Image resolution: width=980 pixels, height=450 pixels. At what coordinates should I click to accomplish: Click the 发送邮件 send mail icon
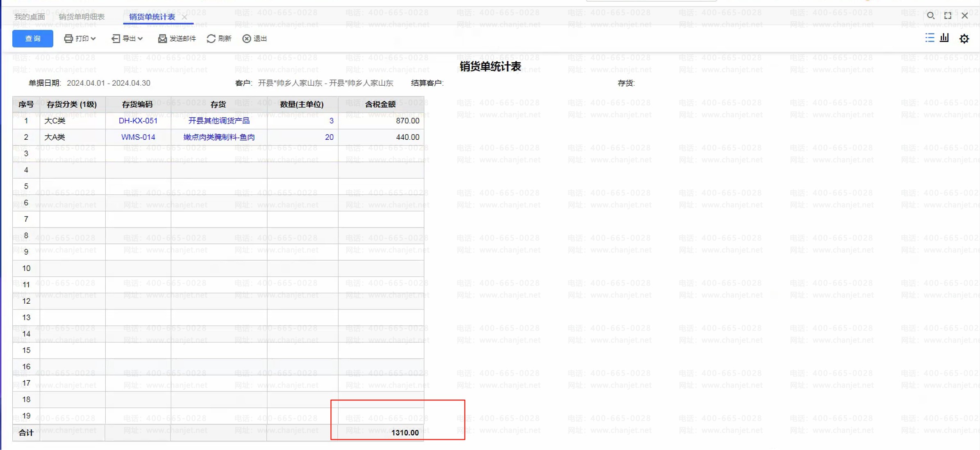tap(162, 39)
